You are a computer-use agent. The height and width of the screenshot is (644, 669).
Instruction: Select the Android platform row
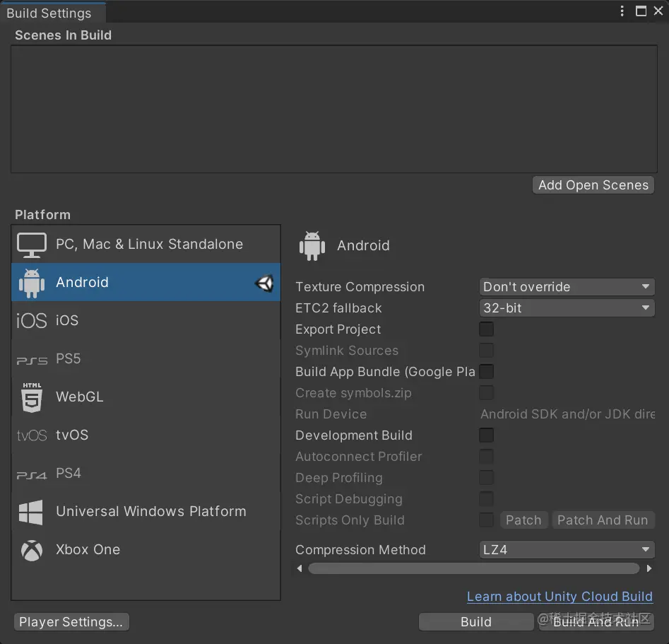tap(146, 282)
